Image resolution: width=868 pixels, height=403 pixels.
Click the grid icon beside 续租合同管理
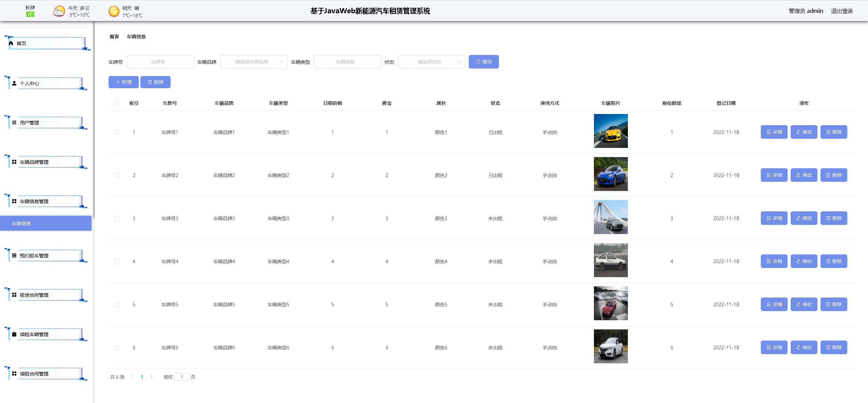point(14,373)
